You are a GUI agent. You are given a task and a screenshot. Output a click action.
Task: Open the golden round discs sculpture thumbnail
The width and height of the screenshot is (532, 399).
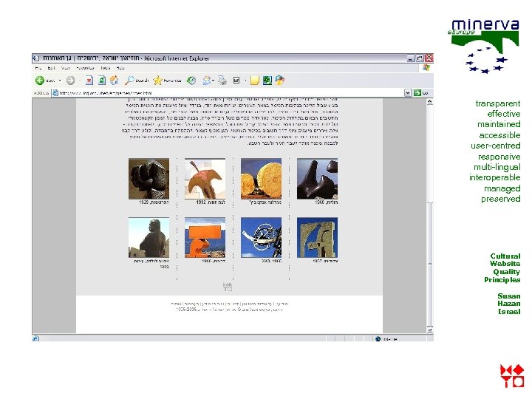261,179
